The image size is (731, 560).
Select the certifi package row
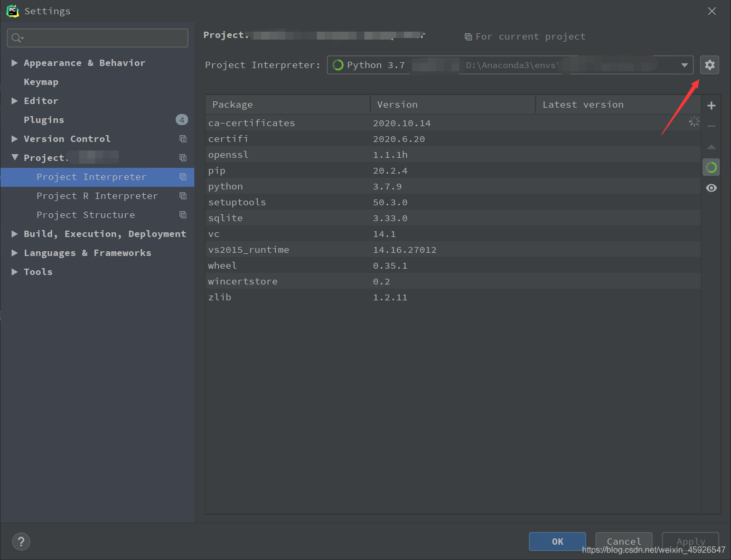tap(453, 139)
